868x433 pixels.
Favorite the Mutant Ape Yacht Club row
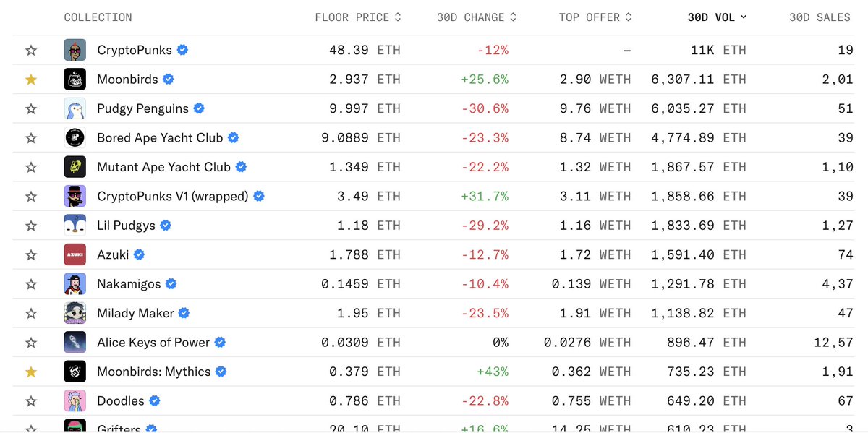click(31, 167)
